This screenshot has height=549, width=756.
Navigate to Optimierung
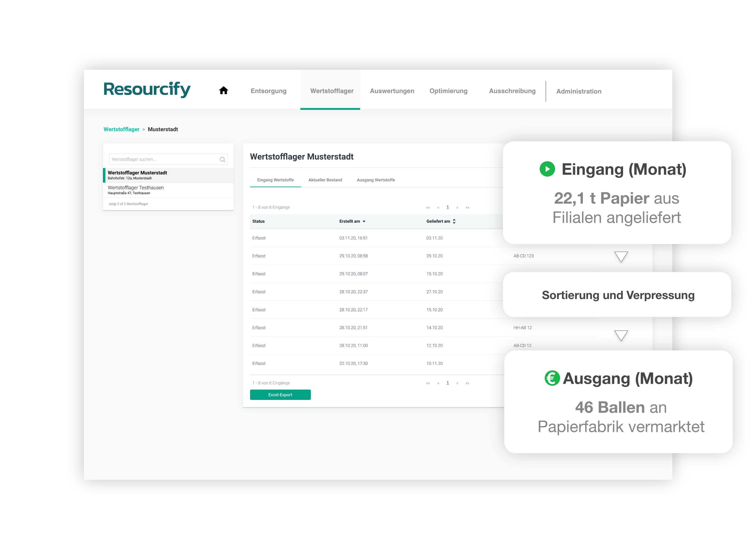coord(448,91)
